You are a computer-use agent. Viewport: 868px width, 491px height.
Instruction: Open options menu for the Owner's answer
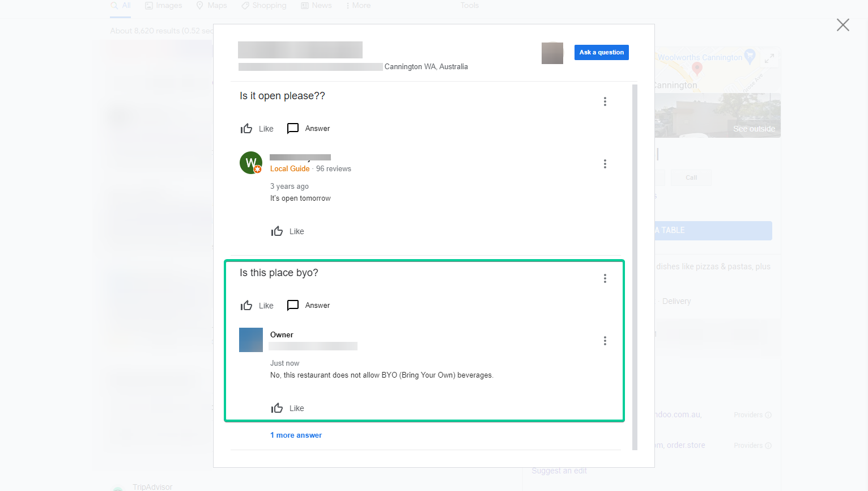(x=605, y=341)
